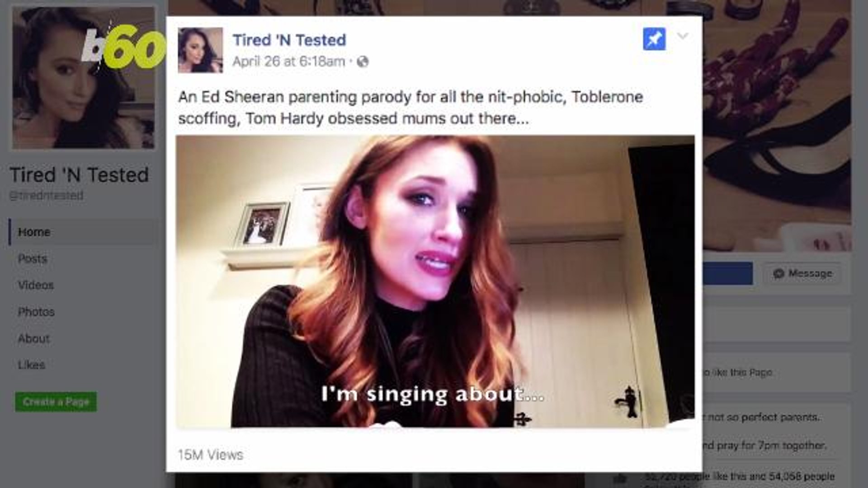Click the Messenger icon on Message button
The image size is (868, 488).
[778, 274]
